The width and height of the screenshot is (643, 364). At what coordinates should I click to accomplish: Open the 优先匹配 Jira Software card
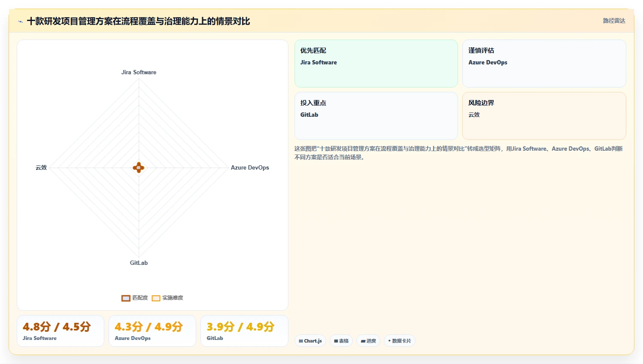[376, 64]
